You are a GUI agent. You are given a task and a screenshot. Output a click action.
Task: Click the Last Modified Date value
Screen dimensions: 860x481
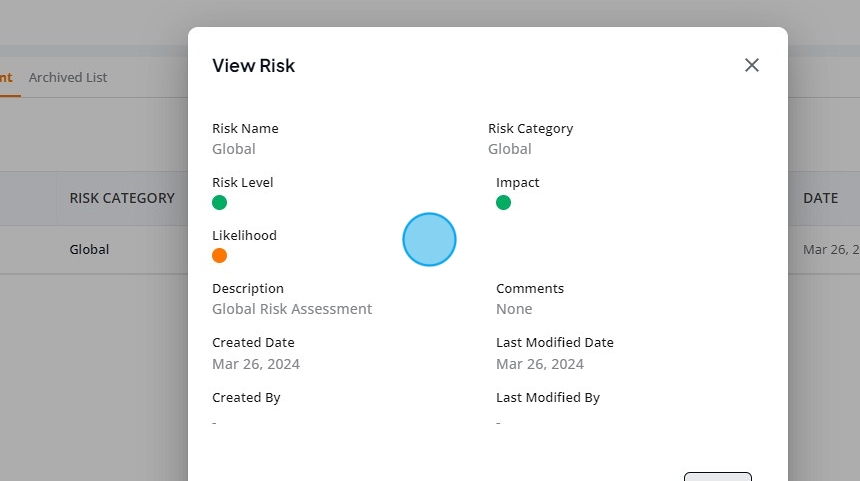point(540,364)
